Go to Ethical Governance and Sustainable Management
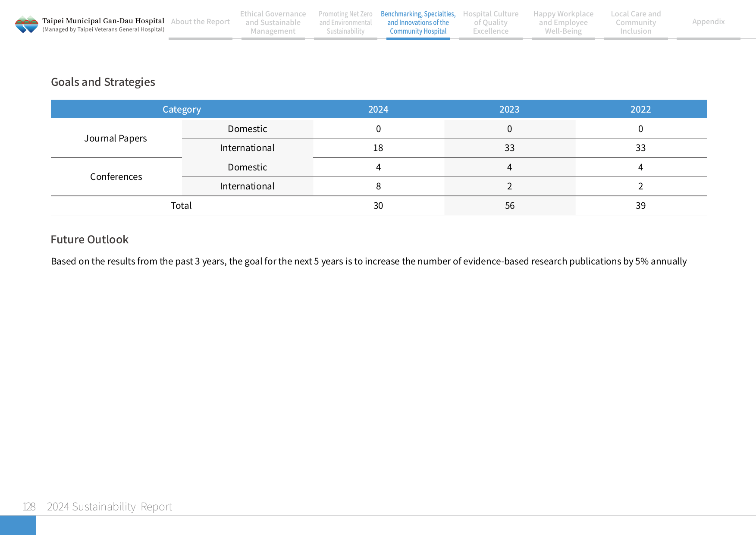 pyautogui.click(x=273, y=22)
